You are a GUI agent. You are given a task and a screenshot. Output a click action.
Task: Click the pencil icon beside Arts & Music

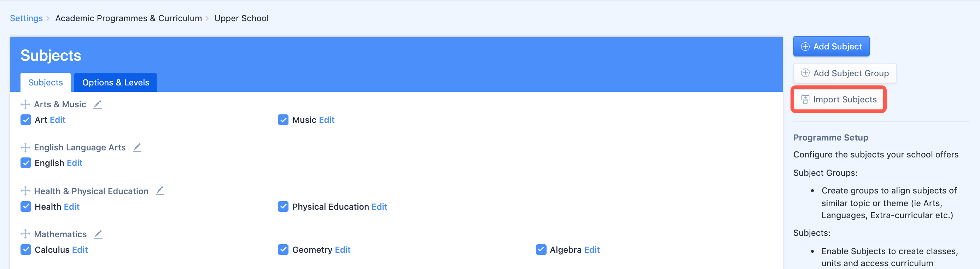[x=98, y=104]
